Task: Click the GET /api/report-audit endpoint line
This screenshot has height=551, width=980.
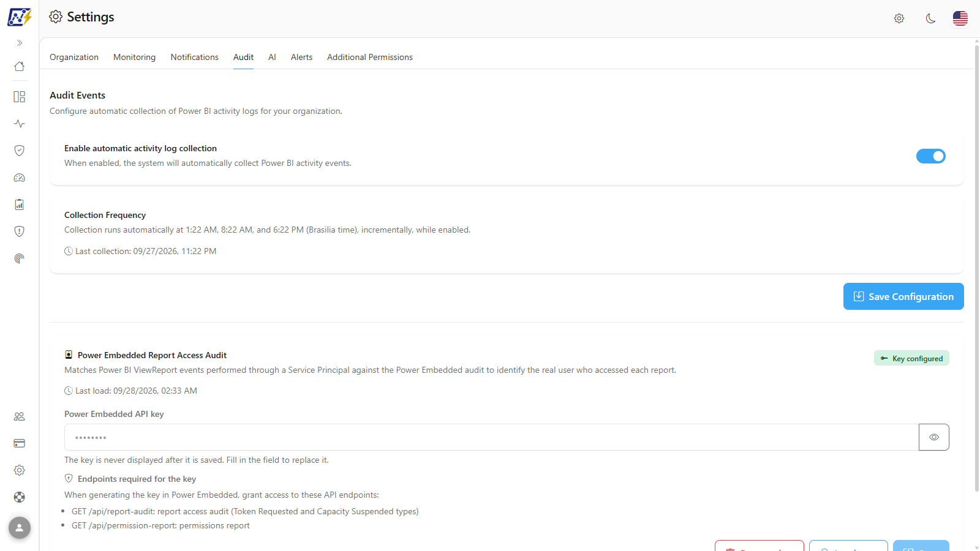Action: coord(245,511)
